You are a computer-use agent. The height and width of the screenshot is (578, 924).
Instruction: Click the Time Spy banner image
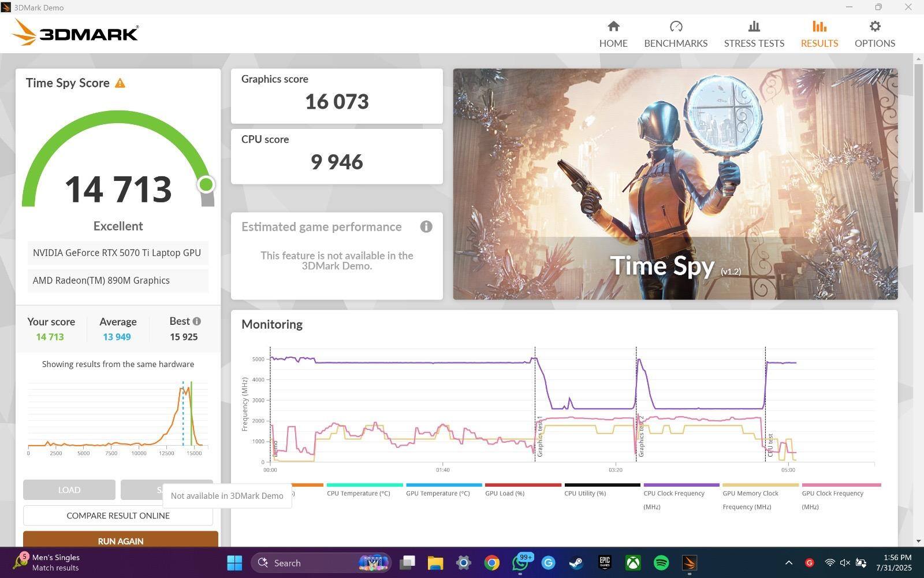[675, 184]
